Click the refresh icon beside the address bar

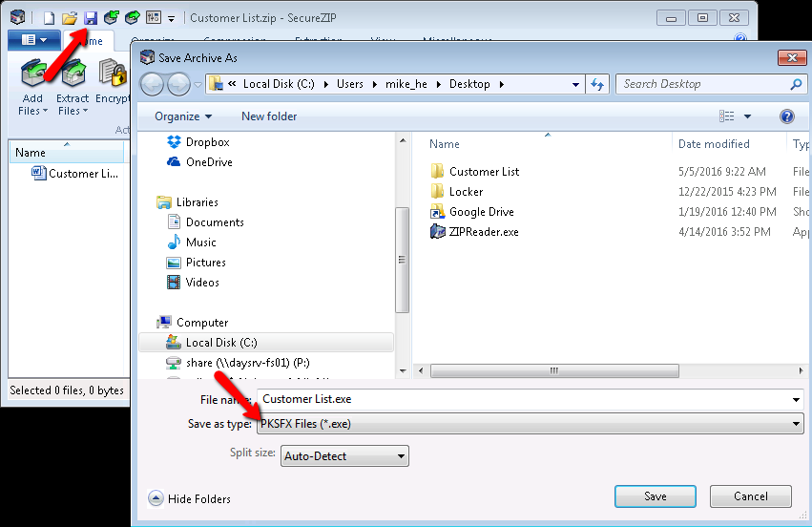598,84
